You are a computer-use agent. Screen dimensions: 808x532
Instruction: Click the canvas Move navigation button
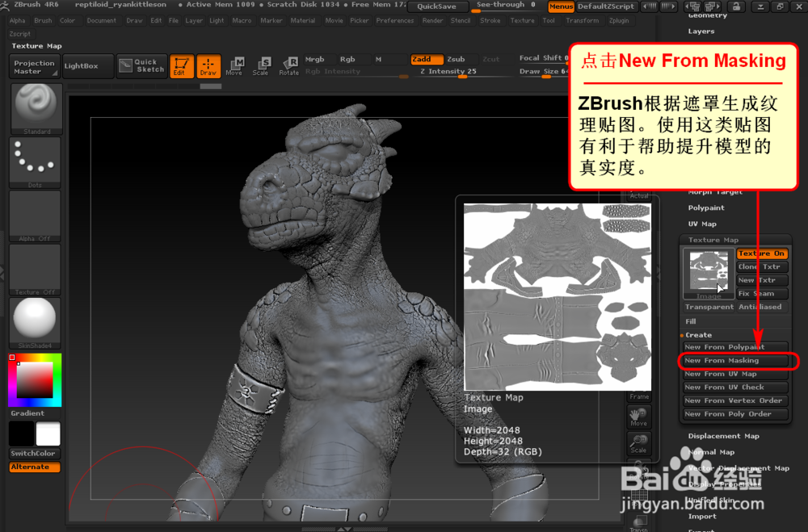(639, 417)
